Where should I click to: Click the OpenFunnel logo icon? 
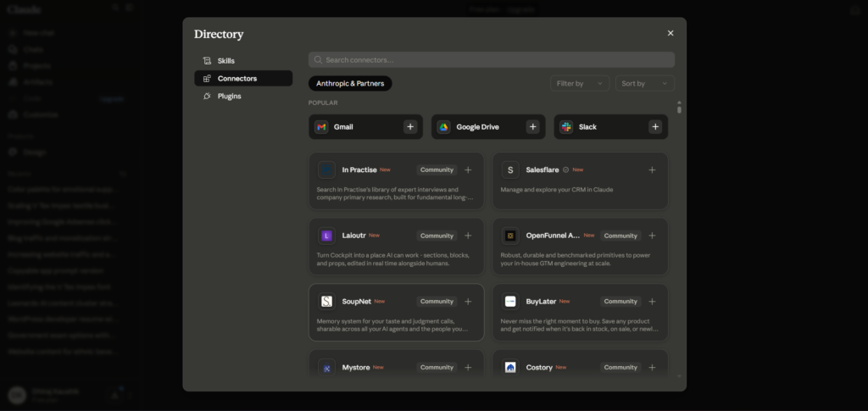(510, 236)
